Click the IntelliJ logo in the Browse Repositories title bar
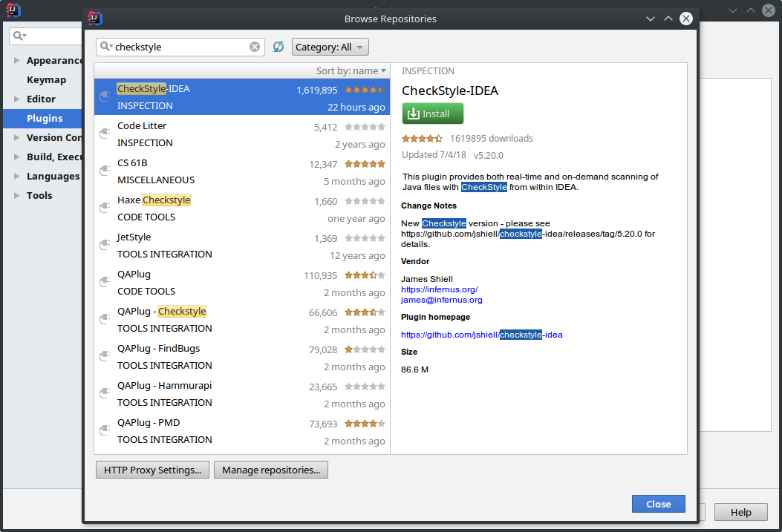This screenshot has width=782, height=532. pos(95,19)
